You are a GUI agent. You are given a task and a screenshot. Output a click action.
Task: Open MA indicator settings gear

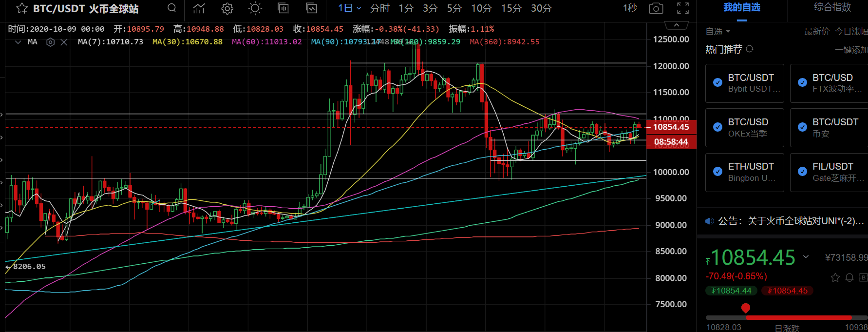[50, 42]
